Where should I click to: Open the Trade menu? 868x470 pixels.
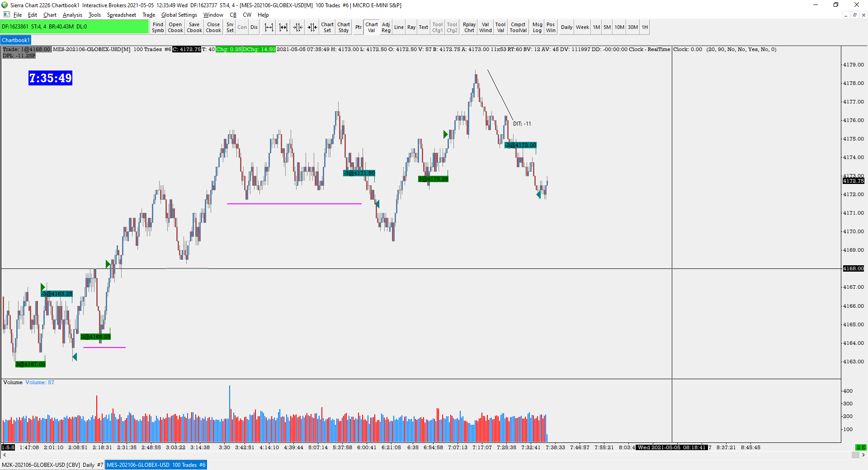tap(149, 15)
